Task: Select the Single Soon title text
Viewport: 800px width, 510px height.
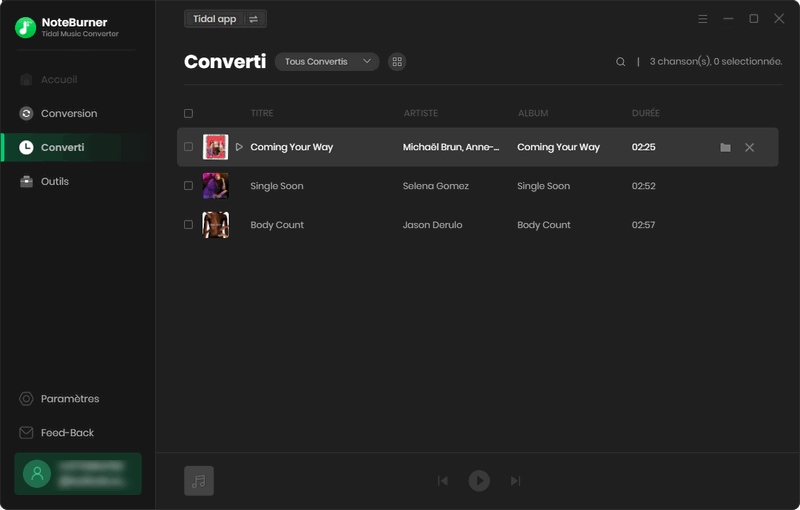Action: [277, 186]
